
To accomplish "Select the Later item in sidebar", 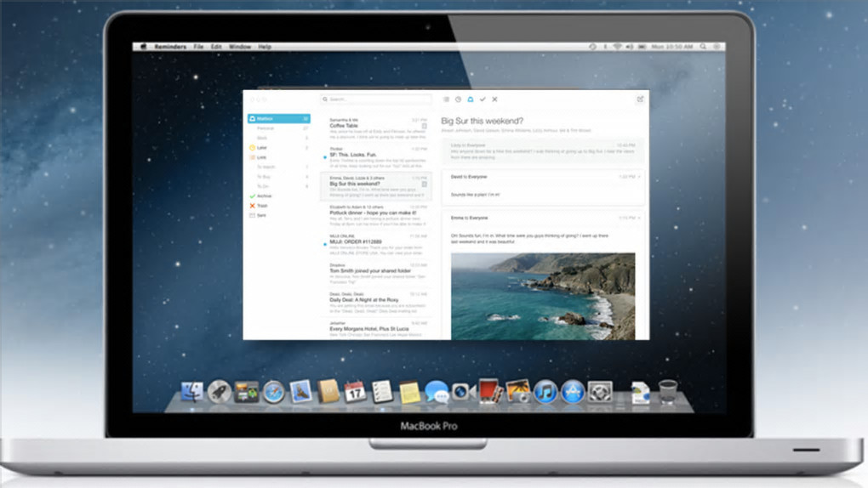I will [x=279, y=148].
